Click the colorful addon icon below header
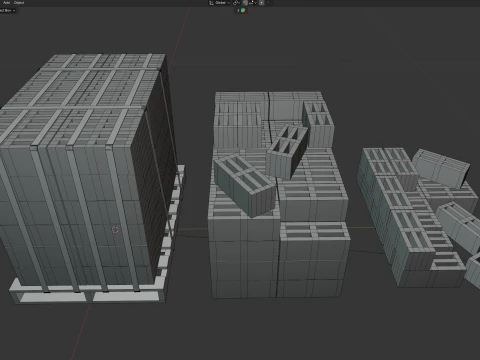This screenshot has height=360, width=480. coord(243,10)
